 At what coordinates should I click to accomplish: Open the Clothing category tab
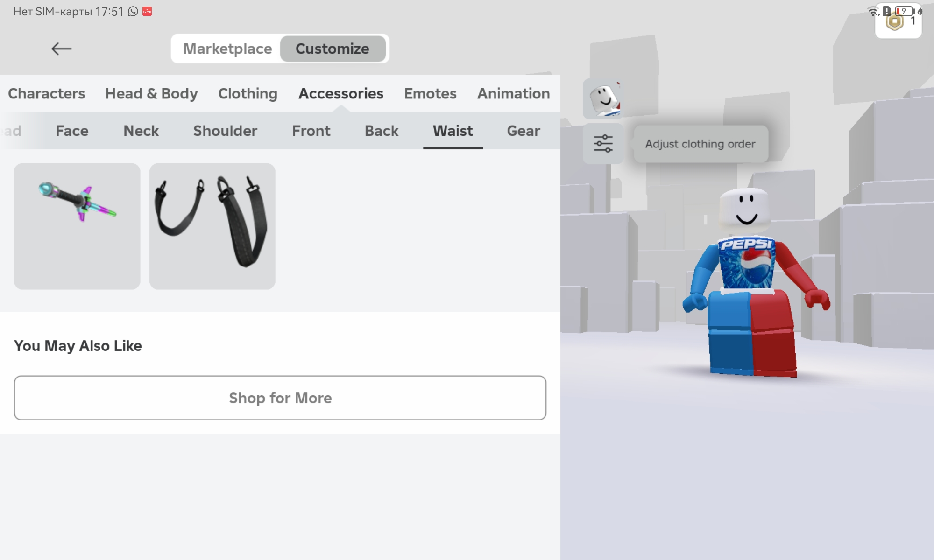[248, 93]
